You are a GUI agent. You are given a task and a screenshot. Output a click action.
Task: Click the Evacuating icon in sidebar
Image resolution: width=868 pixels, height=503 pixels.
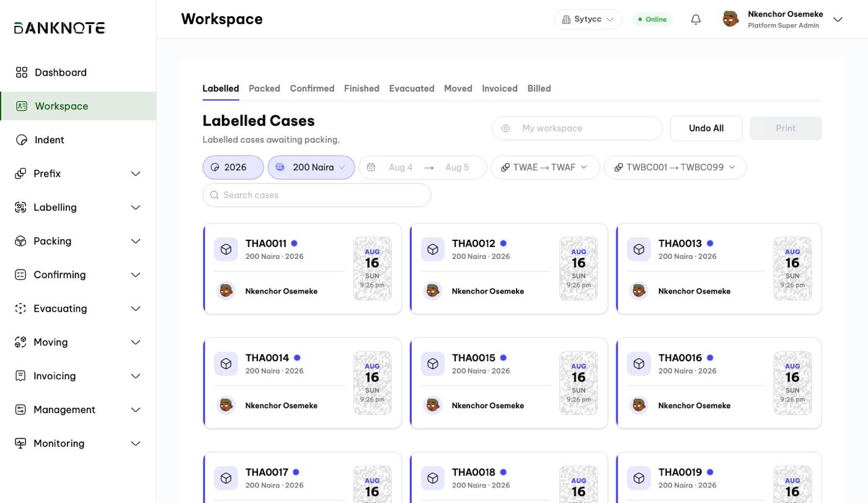(20, 308)
